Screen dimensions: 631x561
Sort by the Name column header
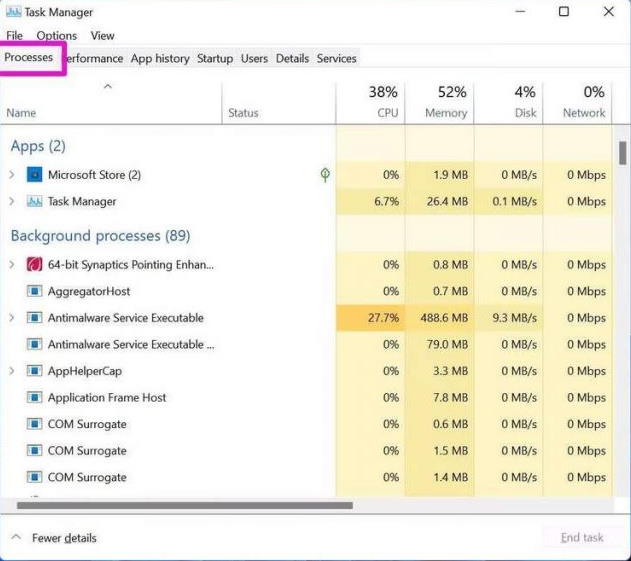click(111, 103)
